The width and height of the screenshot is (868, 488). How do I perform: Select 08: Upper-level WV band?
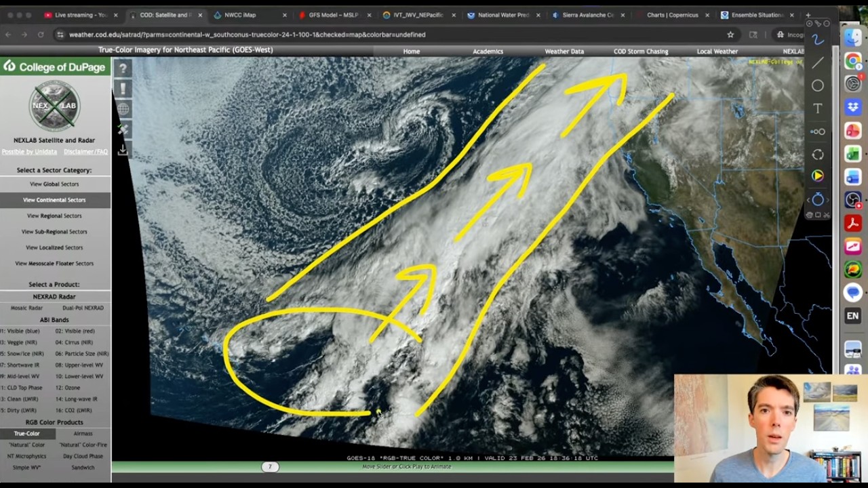pyautogui.click(x=79, y=365)
